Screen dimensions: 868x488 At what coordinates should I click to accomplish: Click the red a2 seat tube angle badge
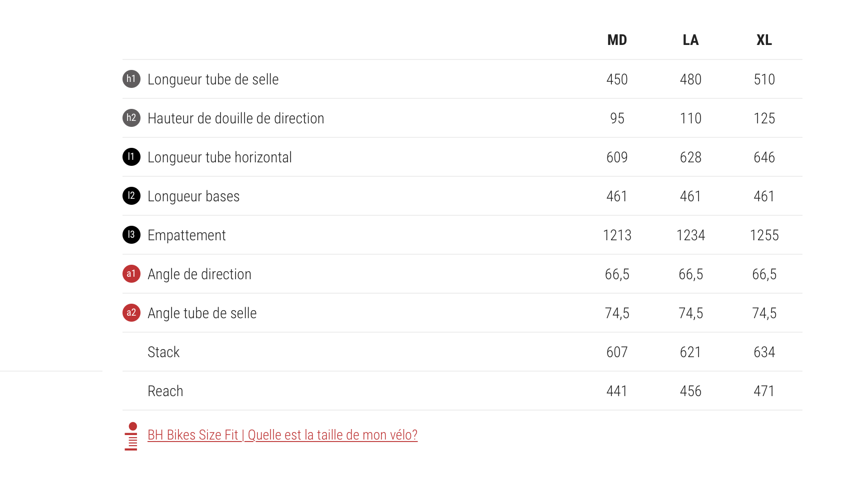click(x=131, y=313)
